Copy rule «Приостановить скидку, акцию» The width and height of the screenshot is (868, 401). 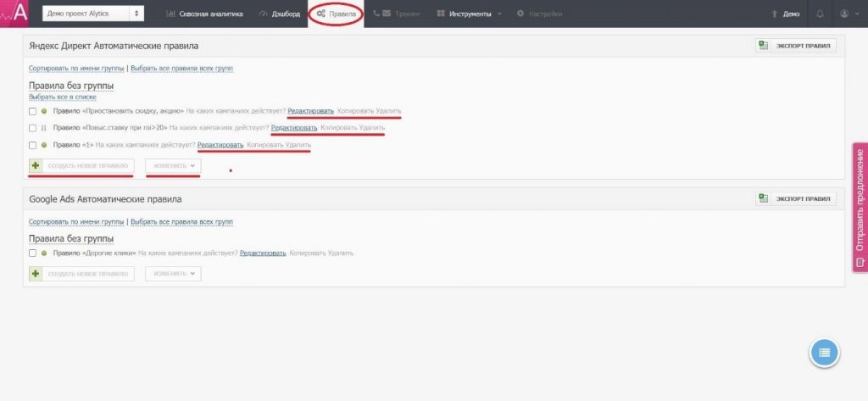(355, 111)
